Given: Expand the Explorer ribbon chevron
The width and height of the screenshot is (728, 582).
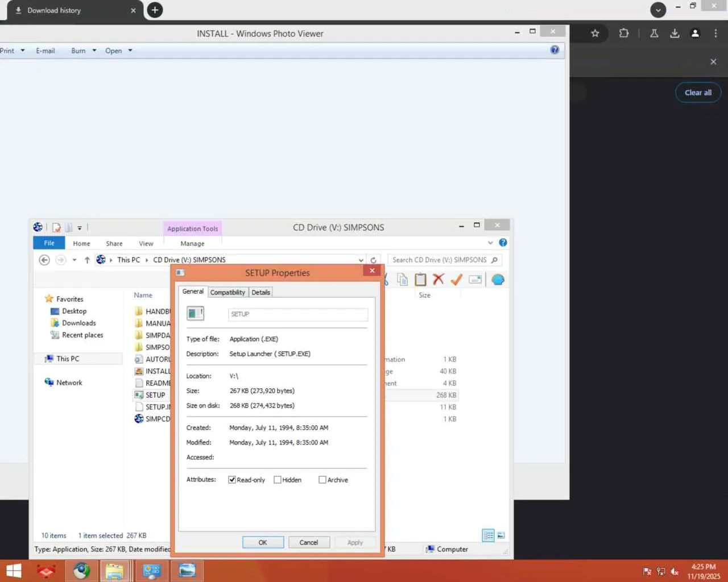Looking at the screenshot, I should point(490,243).
